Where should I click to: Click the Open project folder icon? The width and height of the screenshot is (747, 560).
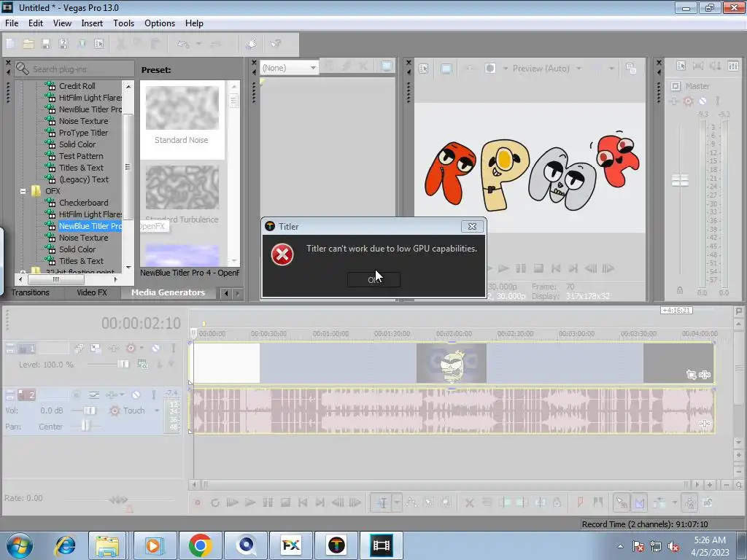28,44
